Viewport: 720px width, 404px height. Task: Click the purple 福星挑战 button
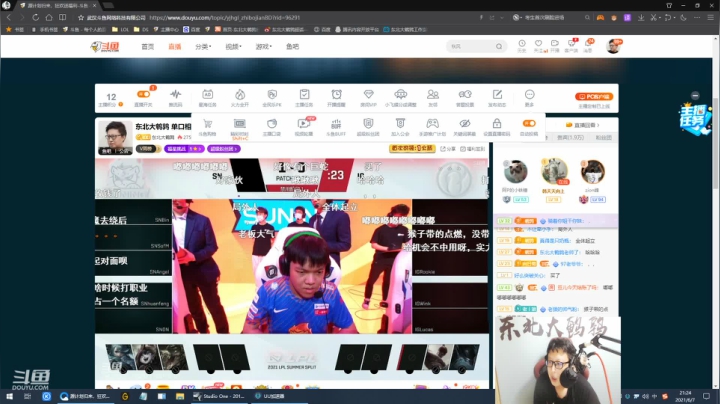(x=183, y=149)
